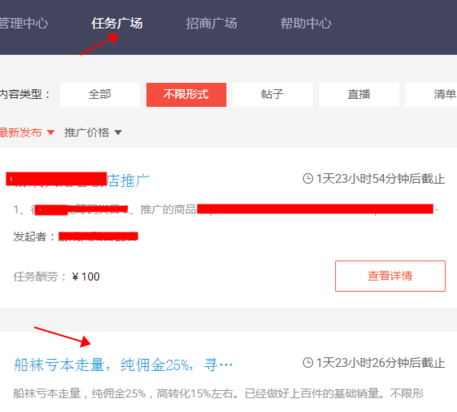Choose the 直播 content type filter
The height and width of the screenshot is (412, 457).
click(359, 95)
